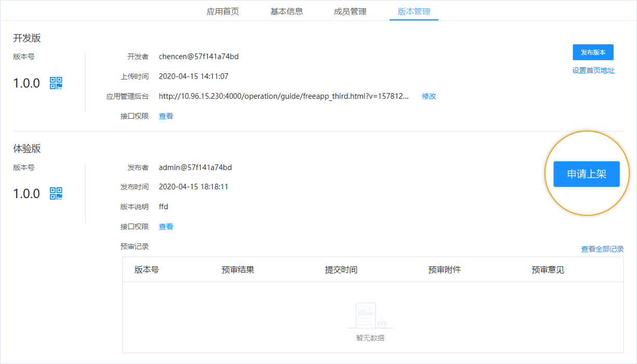Open the 基本信息 tab
The image size is (637, 364).
(288, 10)
